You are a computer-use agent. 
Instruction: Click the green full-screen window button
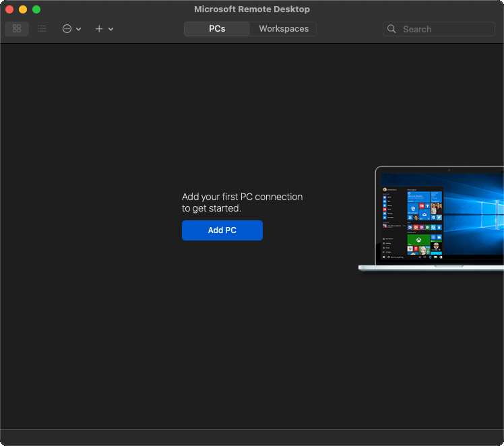click(36, 9)
